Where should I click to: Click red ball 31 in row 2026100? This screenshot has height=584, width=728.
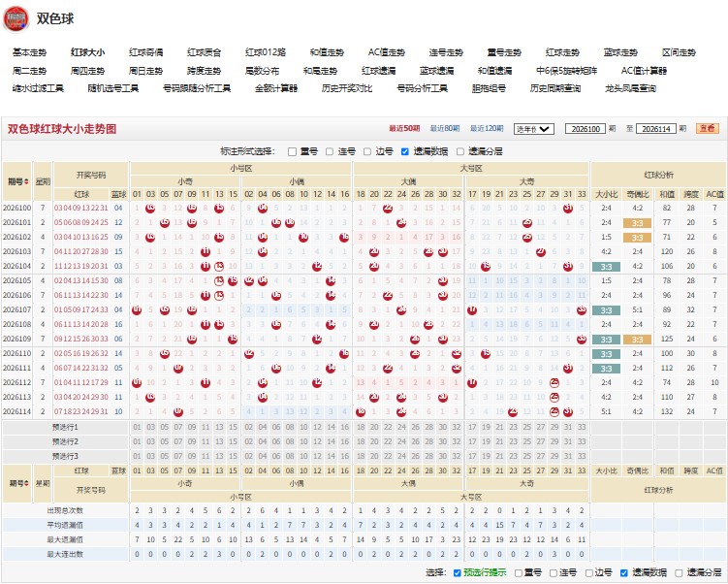568,209
